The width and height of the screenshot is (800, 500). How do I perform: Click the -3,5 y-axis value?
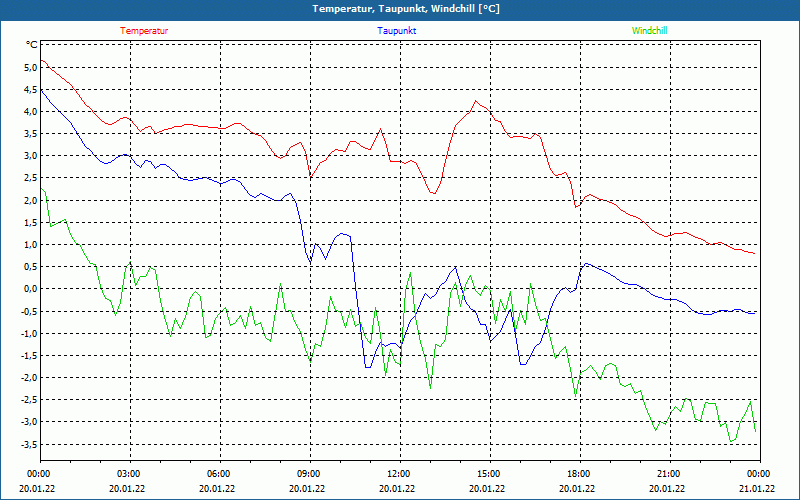(29, 444)
